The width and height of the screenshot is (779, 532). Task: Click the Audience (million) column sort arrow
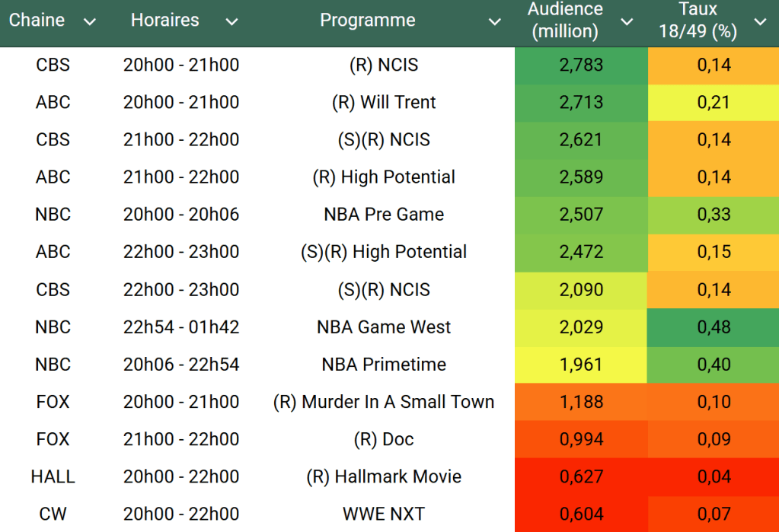tap(627, 22)
